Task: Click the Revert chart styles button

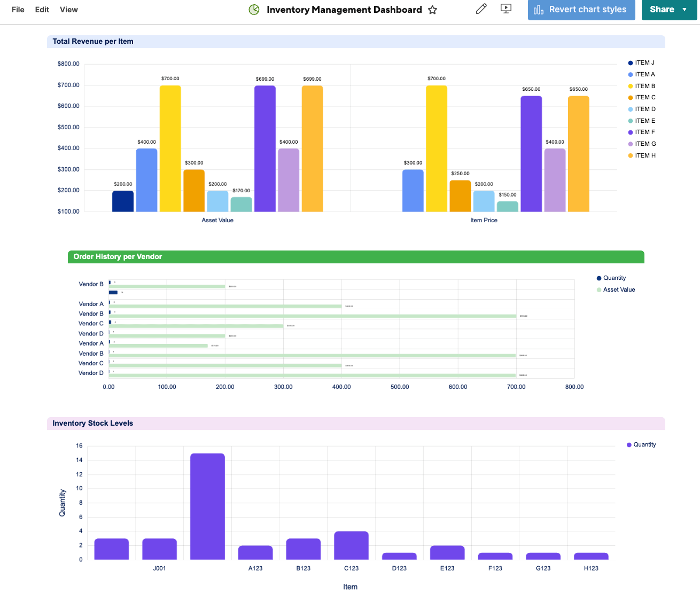Action: point(581,10)
